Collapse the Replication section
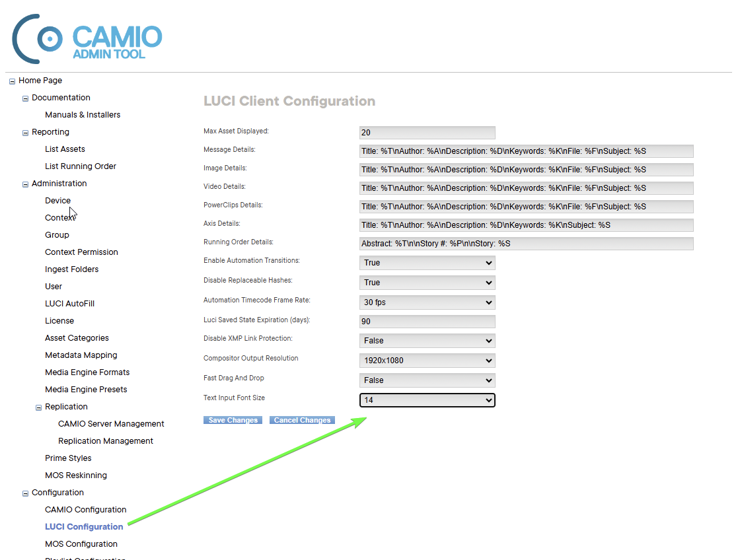 coord(38,406)
